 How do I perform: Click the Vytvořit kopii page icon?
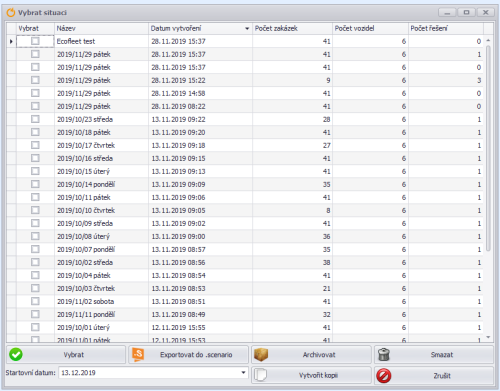click(260, 375)
